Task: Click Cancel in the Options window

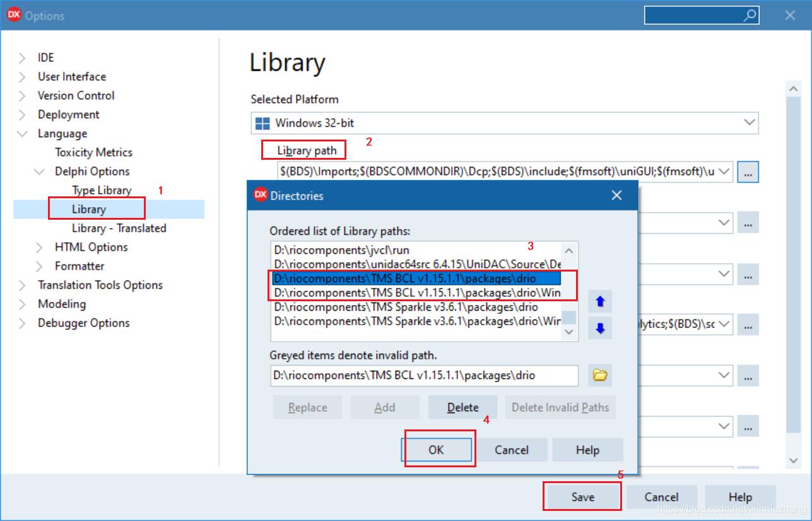Action: click(661, 497)
